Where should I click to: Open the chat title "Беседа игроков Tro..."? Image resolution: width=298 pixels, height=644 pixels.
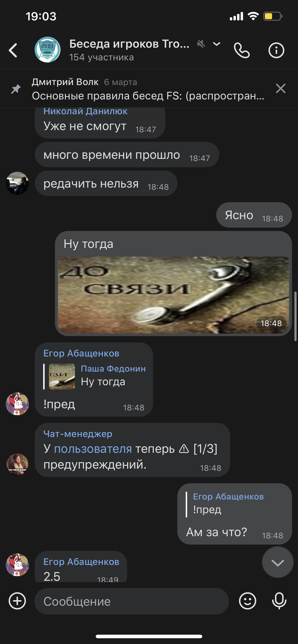pyautogui.click(x=129, y=44)
